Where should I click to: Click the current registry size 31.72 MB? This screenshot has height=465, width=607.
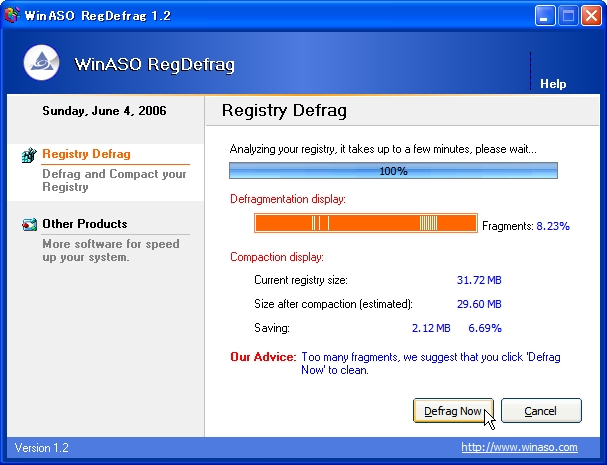click(x=479, y=280)
